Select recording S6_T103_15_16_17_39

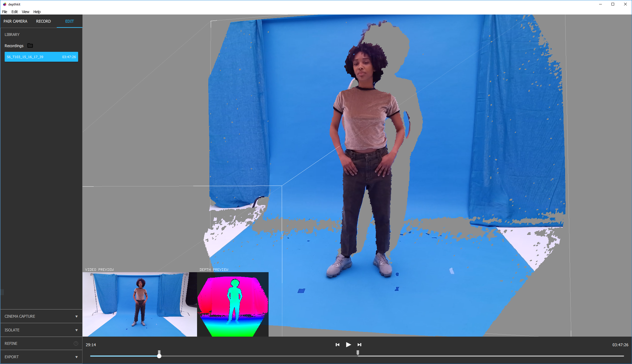tap(41, 57)
